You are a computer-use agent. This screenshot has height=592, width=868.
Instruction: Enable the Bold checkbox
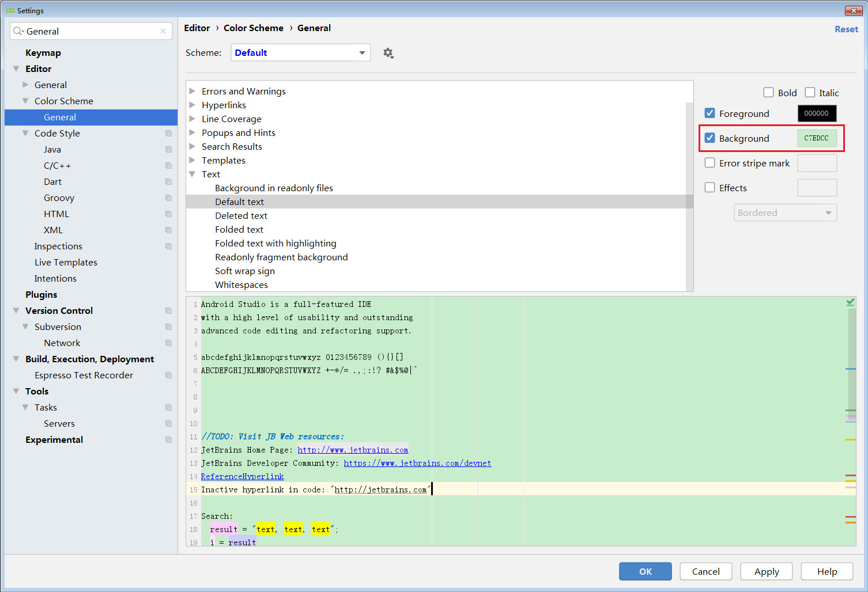point(768,93)
